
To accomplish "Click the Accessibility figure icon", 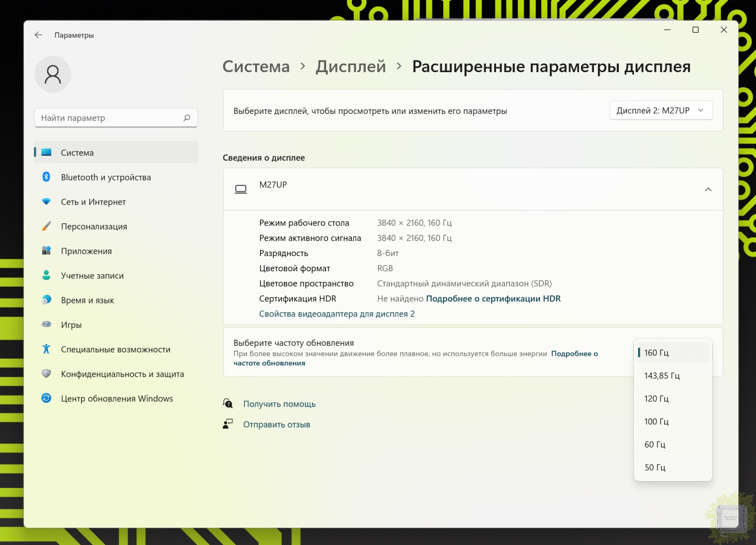I will tap(46, 349).
